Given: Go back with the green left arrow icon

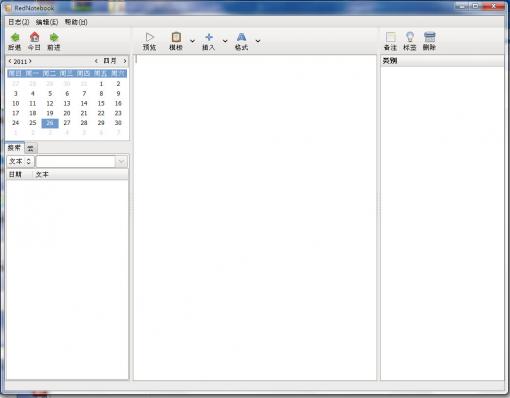Looking at the screenshot, I should click(x=15, y=37).
